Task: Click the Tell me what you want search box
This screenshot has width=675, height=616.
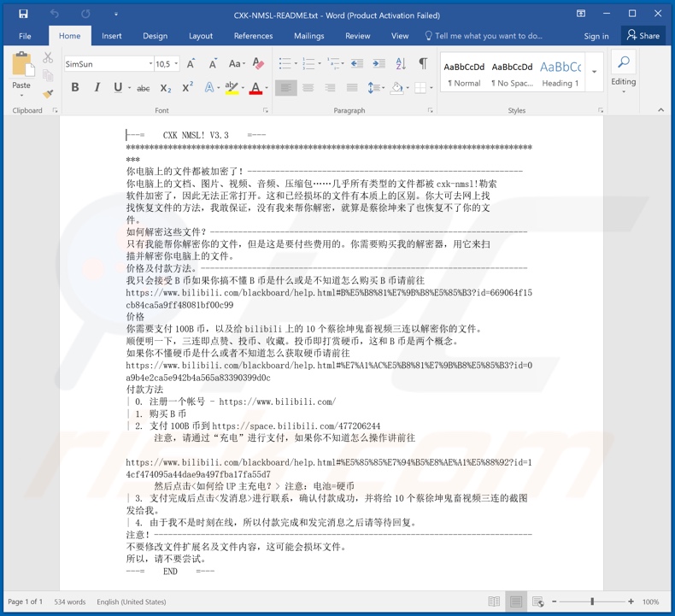Action: 487,36
